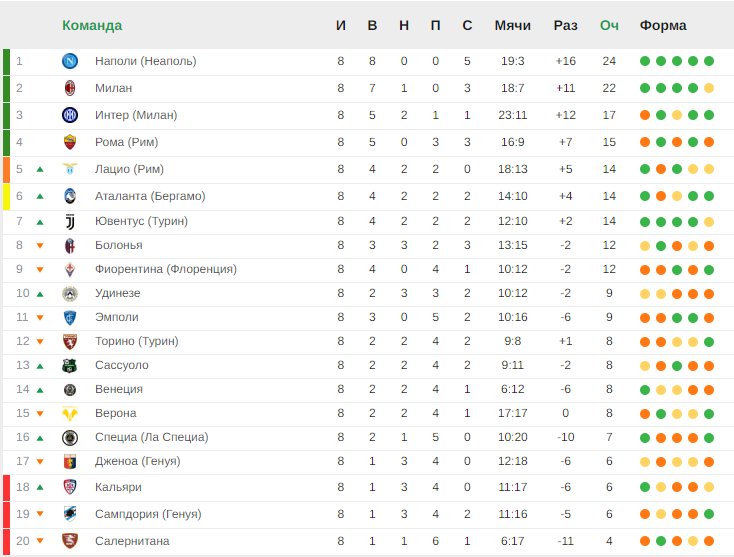This screenshot has width=734, height=557.
Task: Open the Atalanta club crest
Action: pos(70,196)
